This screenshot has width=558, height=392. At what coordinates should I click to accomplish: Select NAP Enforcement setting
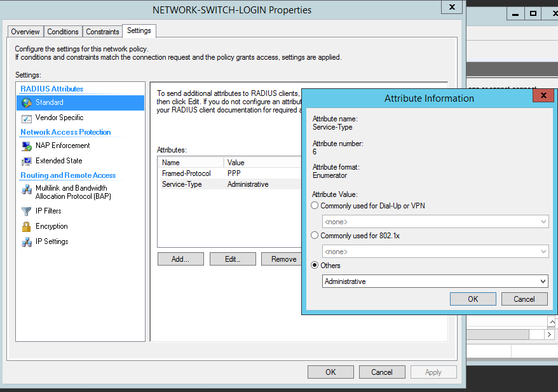pos(81,145)
